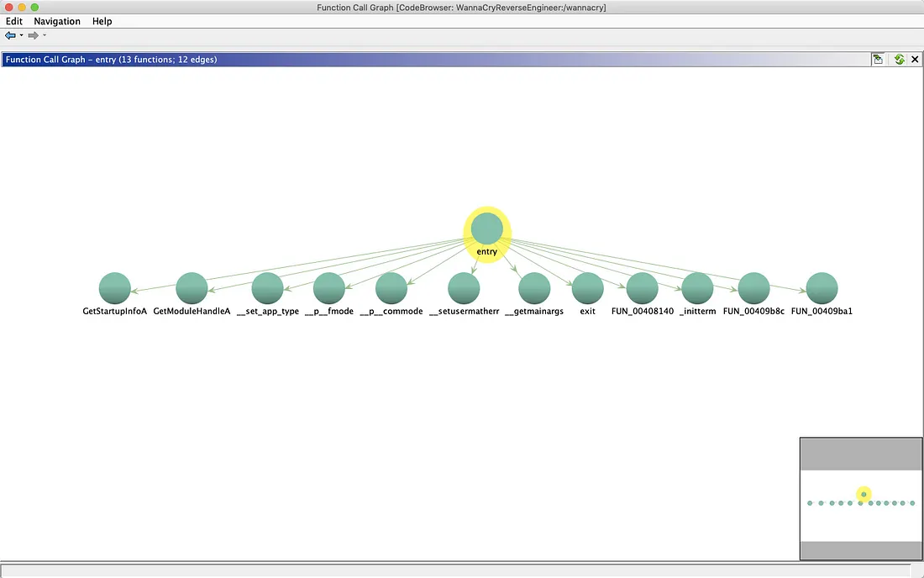Viewport: 924px width, 578px height.
Task: Open the back arrow history dropdown
Action: (x=22, y=35)
